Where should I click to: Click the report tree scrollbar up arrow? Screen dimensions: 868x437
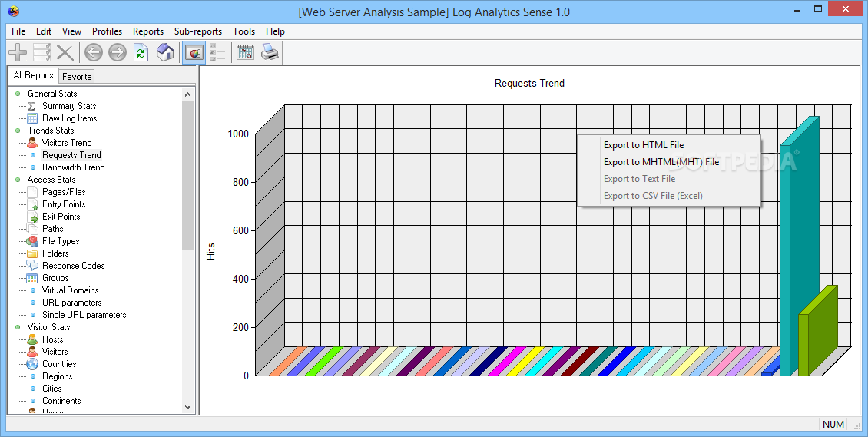187,94
